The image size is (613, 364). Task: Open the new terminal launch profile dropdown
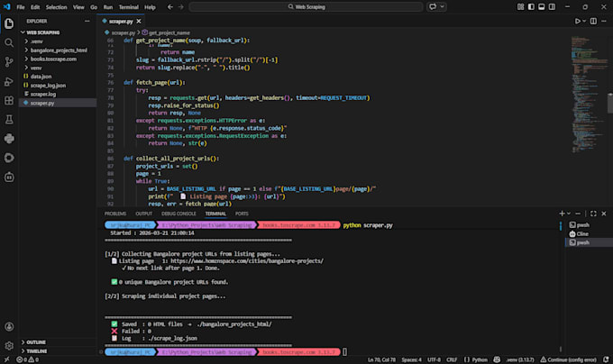[x=569, y=214]
